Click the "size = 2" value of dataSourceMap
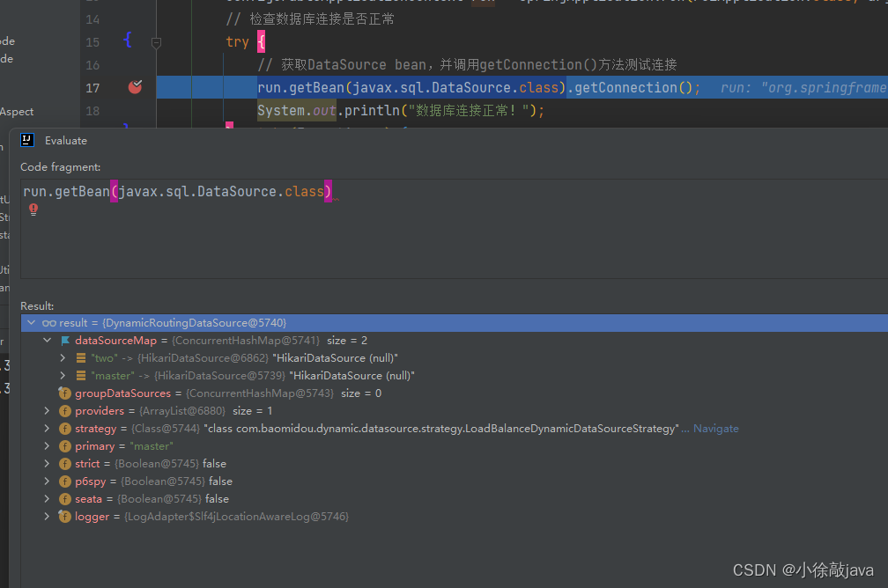The width and height of the screenshot is (888, 588). pos(347,341)
